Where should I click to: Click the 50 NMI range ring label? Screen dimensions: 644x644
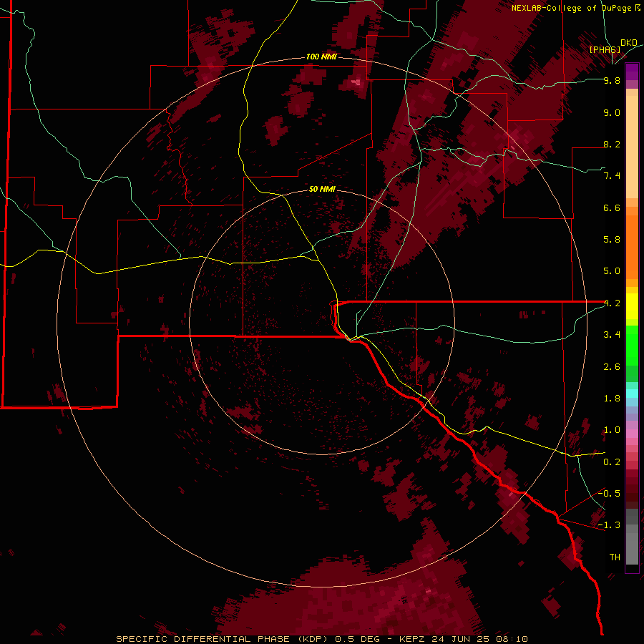point(322,189)
